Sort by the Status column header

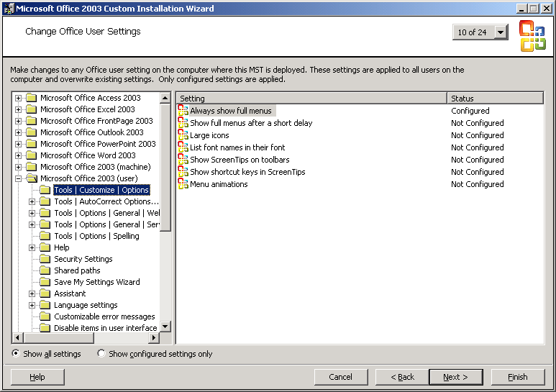tap(495, 99)
